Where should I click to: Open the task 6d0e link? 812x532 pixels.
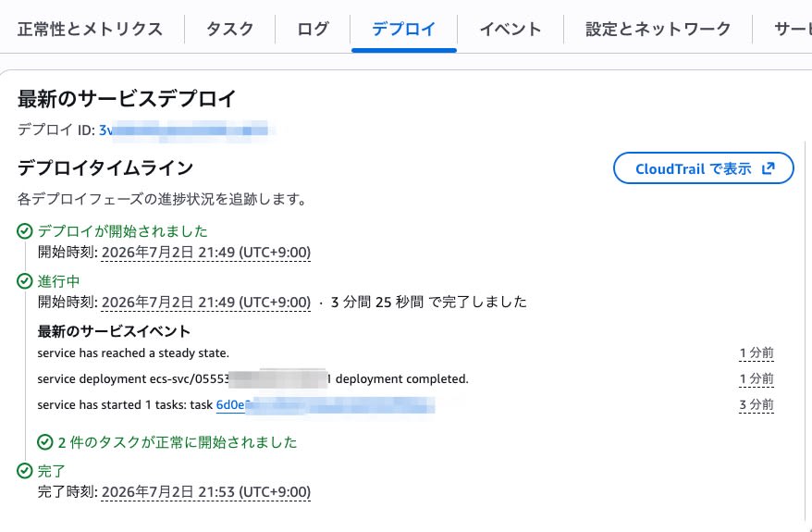tap(326, 404)
